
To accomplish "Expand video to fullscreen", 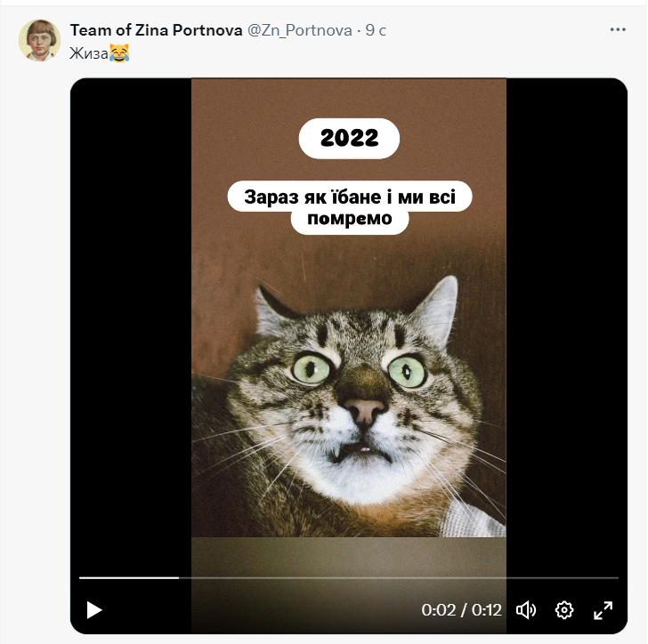I will (603, 610).
